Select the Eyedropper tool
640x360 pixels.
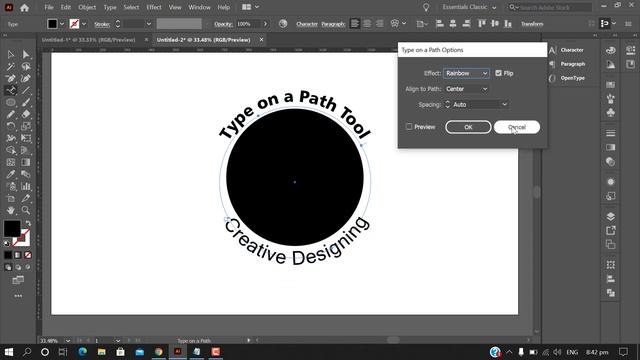coord(11,174)
